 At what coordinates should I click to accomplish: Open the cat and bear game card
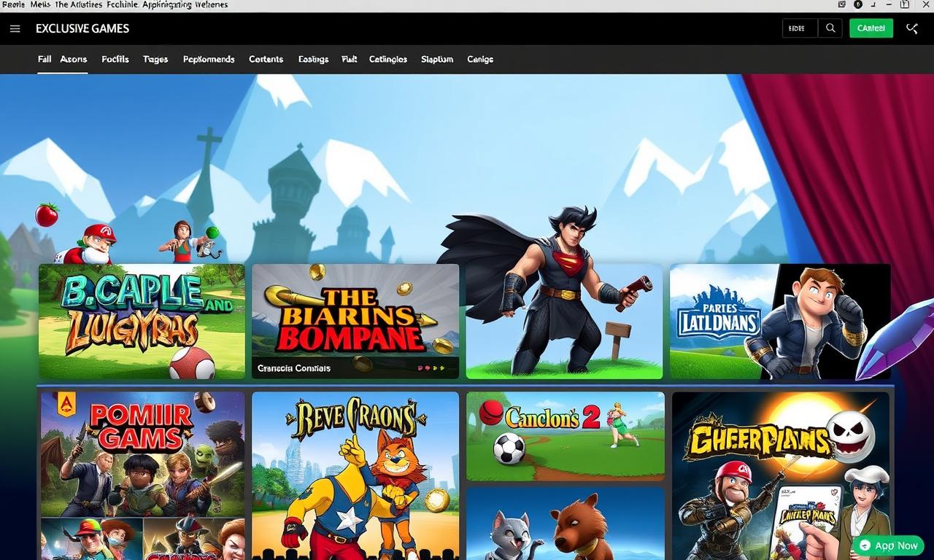click(566, 524)
